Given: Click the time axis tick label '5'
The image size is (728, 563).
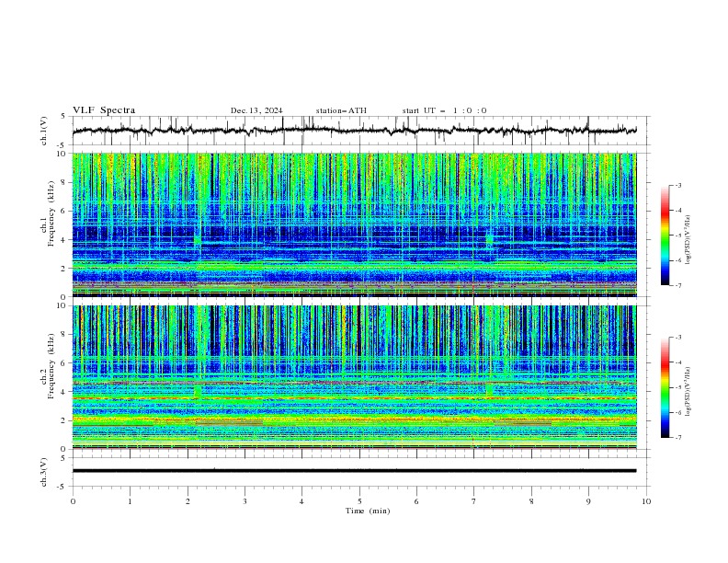Looking at the screenshot, I should (359, 501).
